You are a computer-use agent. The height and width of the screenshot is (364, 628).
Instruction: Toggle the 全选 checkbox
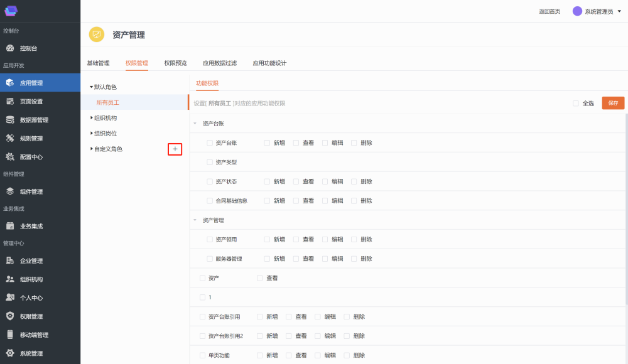(576, 104)
